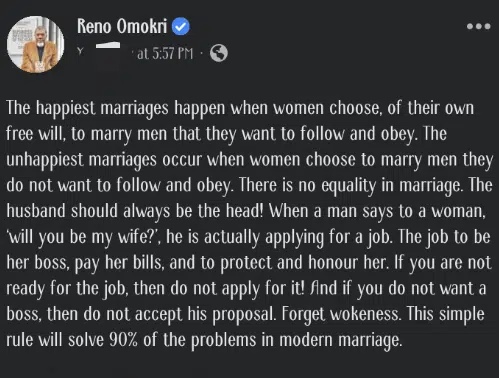The width and height of the screenshot is (499, 378).
Task: Open the three-dot post options menu
Action: (479, 26)
